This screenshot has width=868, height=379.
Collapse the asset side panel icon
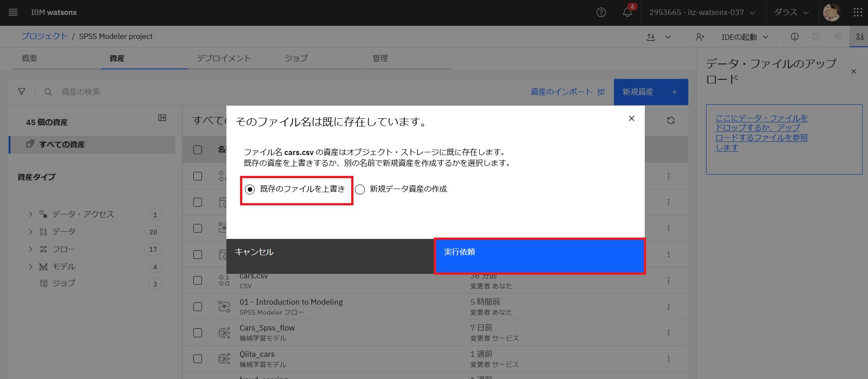[x=162, y=118]
